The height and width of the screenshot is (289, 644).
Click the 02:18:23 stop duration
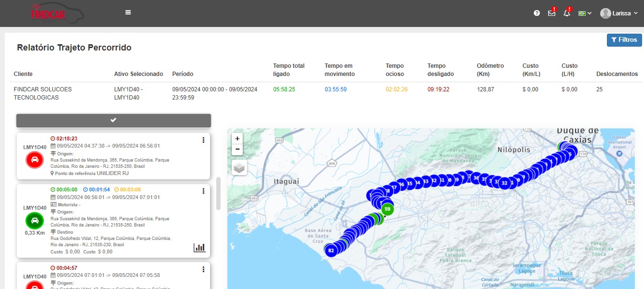tap(66, 138)
